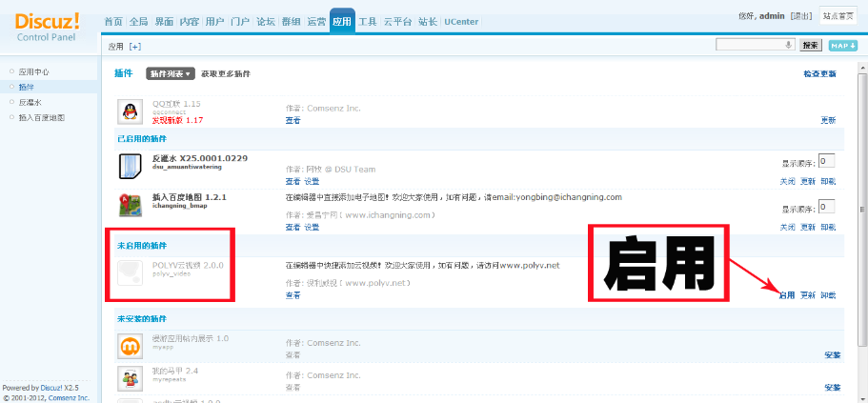868x403 pixels.
Task: Open 插入百度地图 in the sidebar
Action: (x=42, y=118)
